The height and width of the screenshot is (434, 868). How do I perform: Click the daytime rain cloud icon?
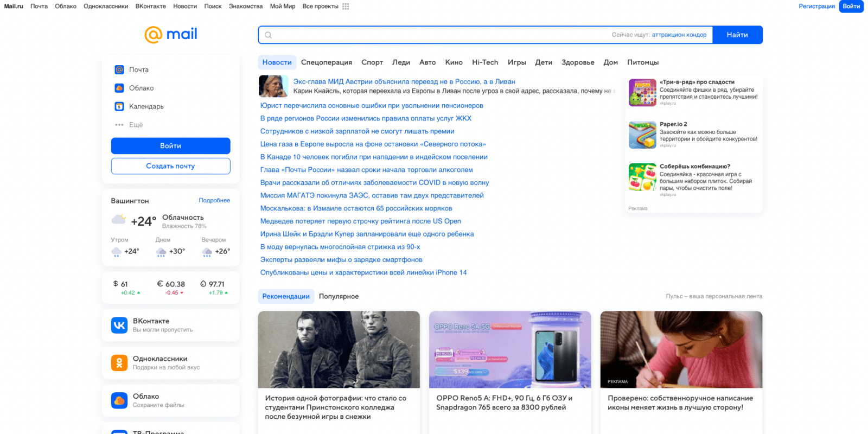(161, 252)
